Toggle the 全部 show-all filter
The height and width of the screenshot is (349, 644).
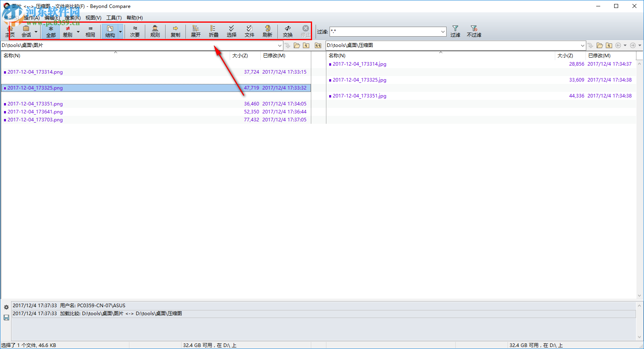[x=51, y=31]
